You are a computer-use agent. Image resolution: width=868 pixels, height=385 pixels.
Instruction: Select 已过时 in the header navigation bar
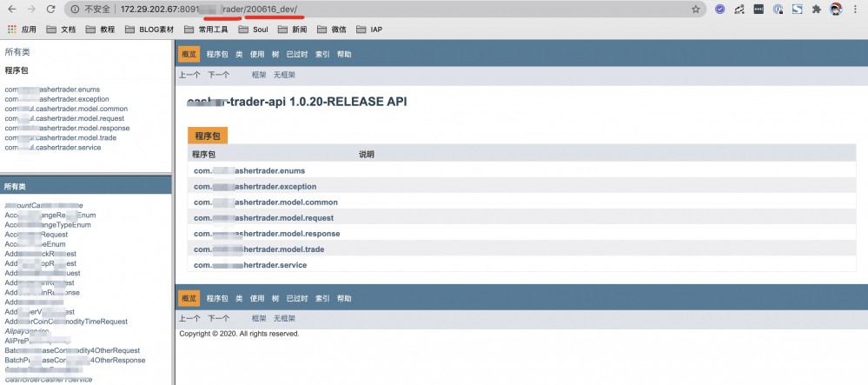[296, 54]
